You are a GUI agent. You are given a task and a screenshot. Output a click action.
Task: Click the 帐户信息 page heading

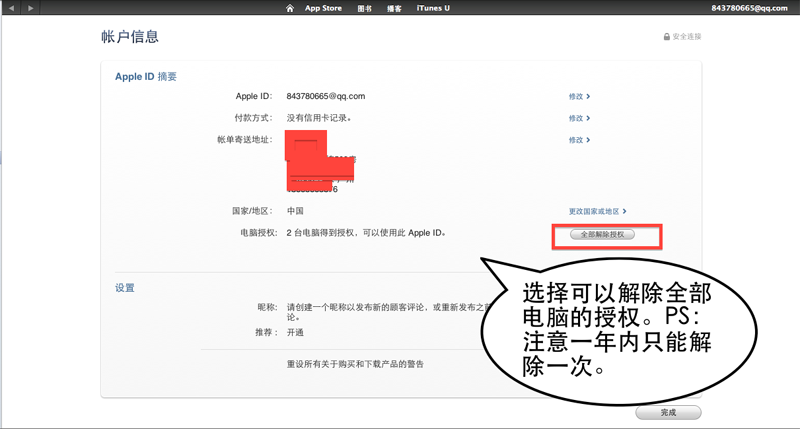point(130,37)
